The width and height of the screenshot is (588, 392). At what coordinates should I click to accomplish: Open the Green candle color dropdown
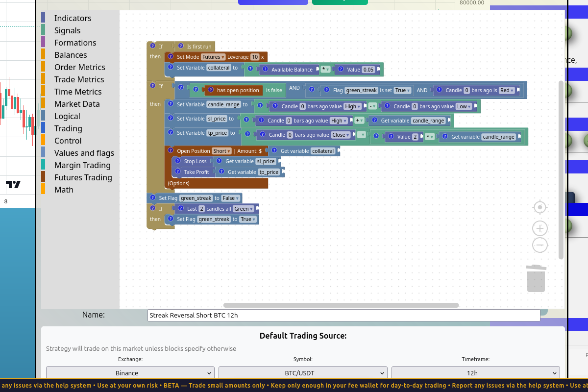[244, 209]
